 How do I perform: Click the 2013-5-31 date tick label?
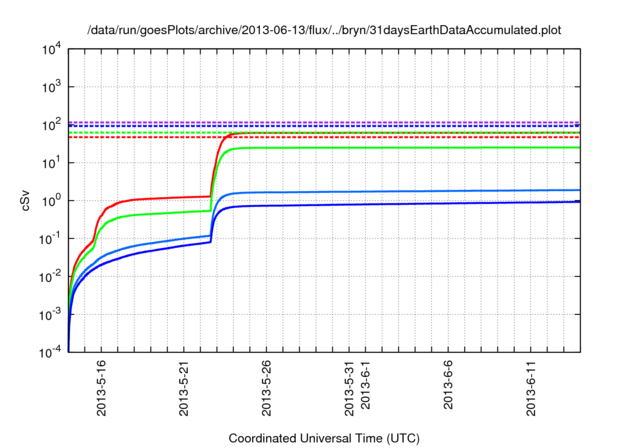click(349, 388)
